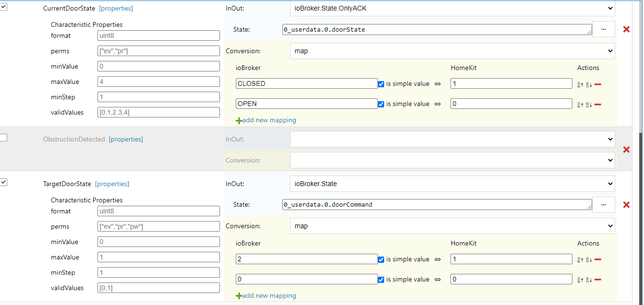Move TargetDoorState mapping with ioBroker 0 up
Viewport: 644px width, 305px height.
click(580, 280)
